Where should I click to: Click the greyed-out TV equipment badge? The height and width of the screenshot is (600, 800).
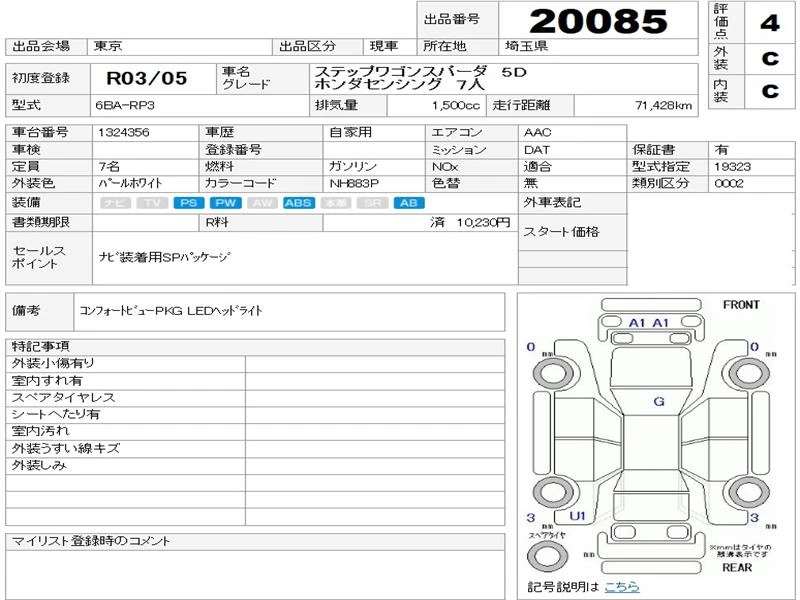pyautogui.click(x=152, y=203)
